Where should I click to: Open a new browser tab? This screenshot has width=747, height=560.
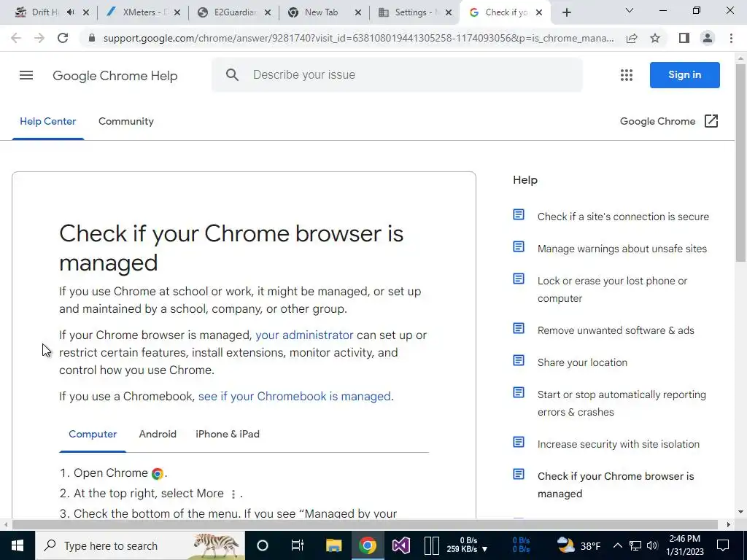tap(566, 13)
